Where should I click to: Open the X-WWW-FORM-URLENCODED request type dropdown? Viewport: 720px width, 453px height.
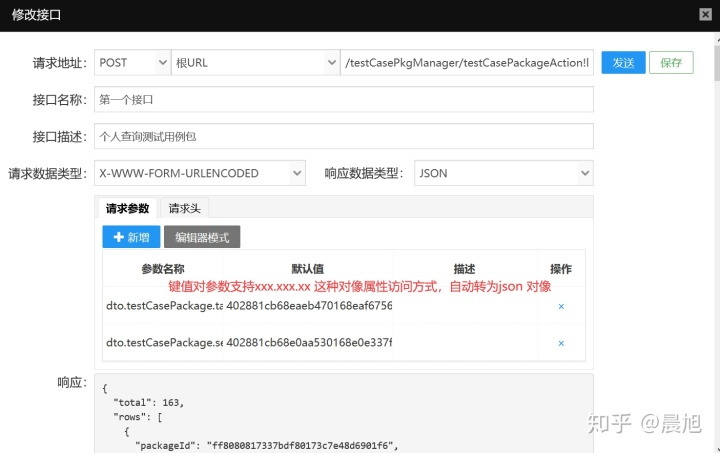(x=200, y=173)
